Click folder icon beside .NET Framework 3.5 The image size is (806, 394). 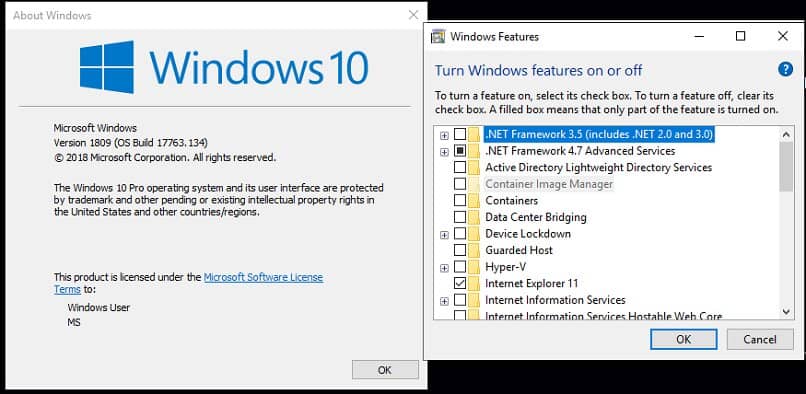474,134
